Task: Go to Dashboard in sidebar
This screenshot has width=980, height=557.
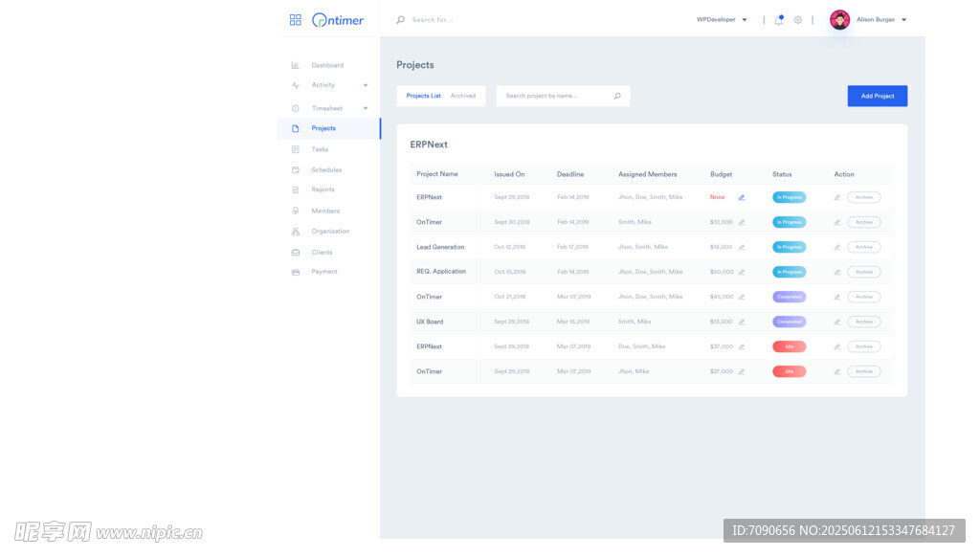Action: 327,65
